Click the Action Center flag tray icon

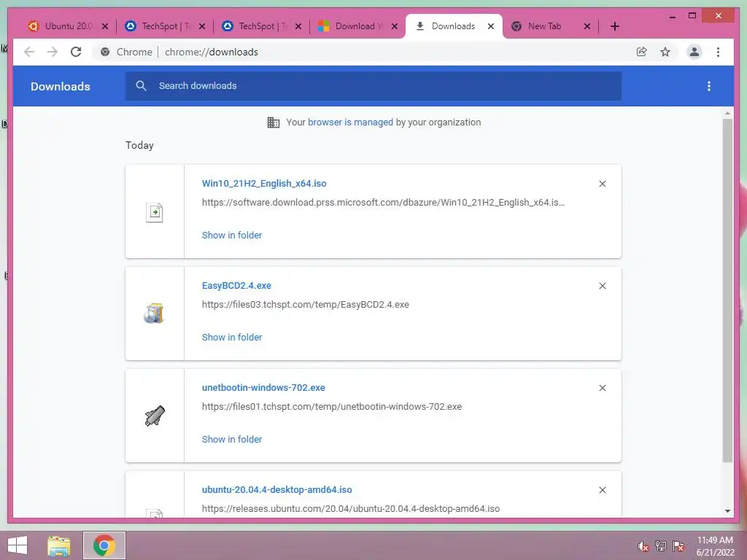click(x=678, y=546)
